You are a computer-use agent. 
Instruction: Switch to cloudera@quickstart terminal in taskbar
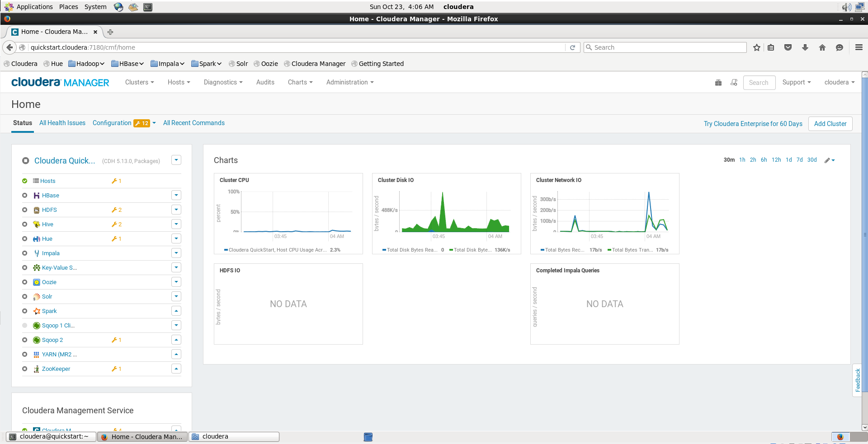(51, 437)
